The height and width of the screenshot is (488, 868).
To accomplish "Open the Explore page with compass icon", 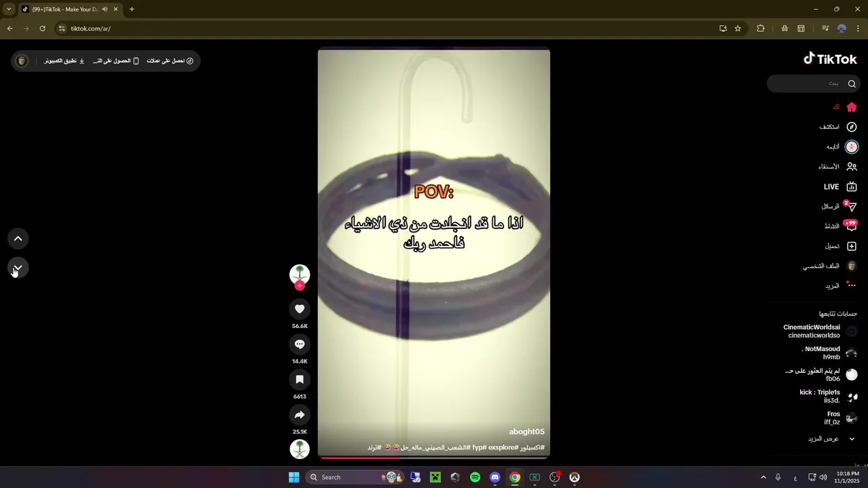I will [838, 127].
